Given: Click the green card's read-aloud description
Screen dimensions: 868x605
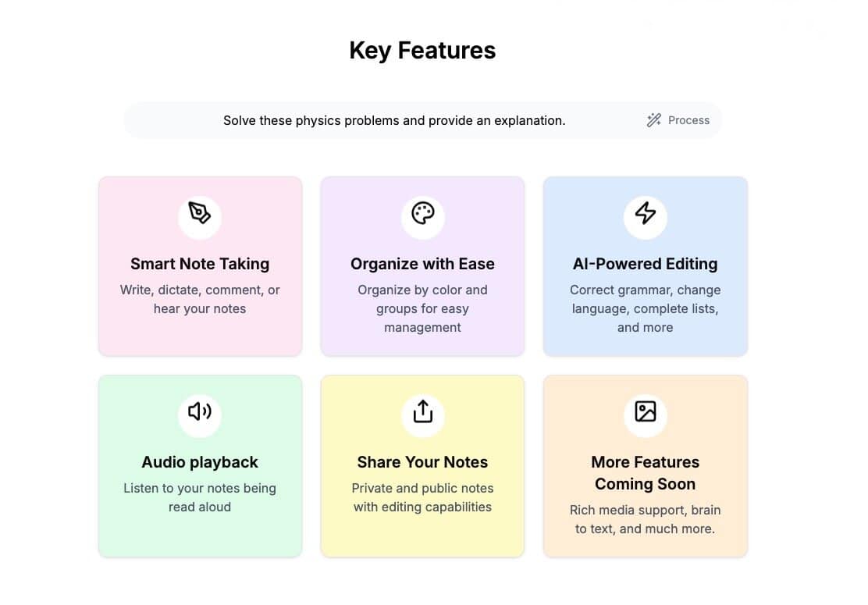Looking at the screenshot, I should tap(200, 497).
